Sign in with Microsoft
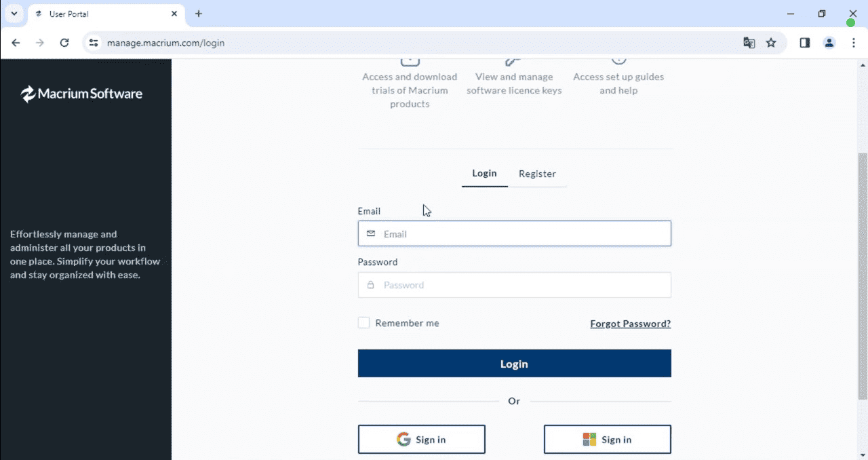The height and width of the screenshot is (460, 868). 608,440
